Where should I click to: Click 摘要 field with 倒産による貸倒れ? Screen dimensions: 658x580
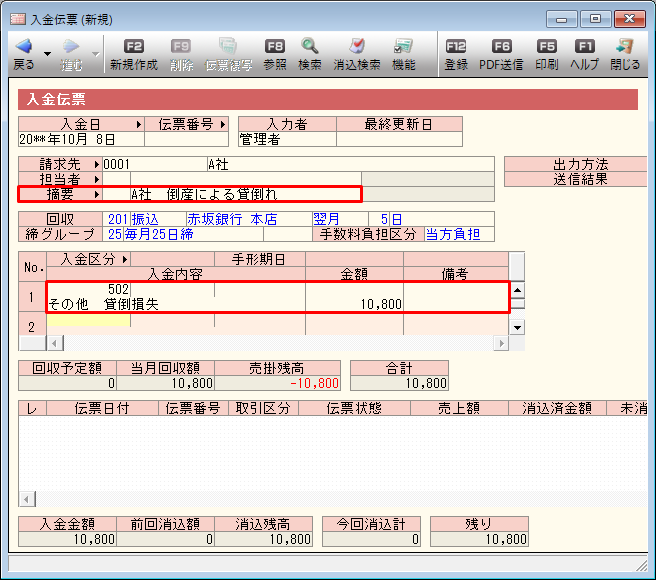[245, 194]
